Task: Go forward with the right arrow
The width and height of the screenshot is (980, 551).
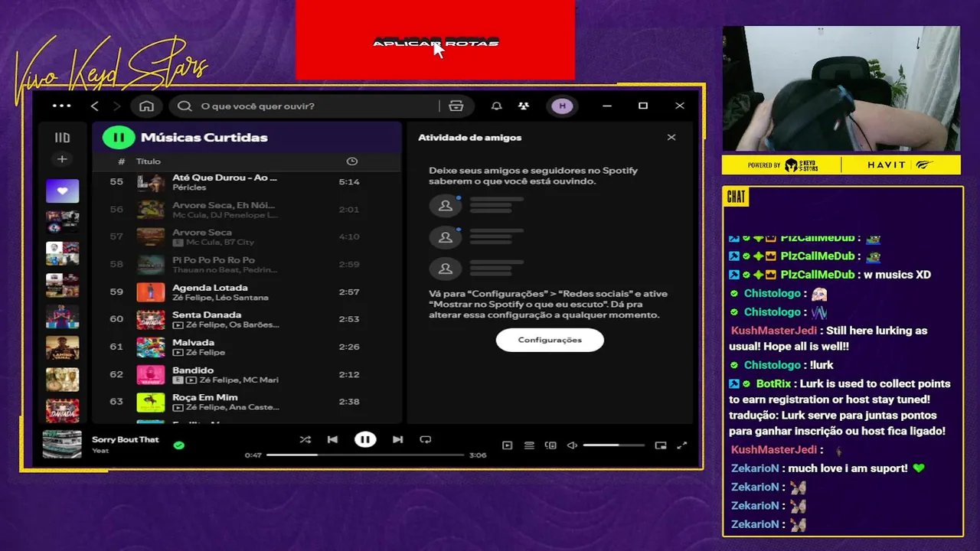Action: click(x=116, y=106)
